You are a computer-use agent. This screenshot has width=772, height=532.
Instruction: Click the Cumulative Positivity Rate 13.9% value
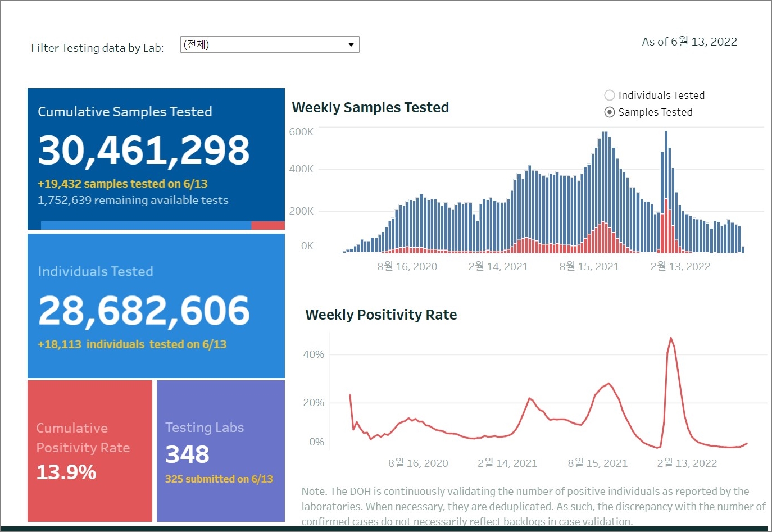(66, 472)
